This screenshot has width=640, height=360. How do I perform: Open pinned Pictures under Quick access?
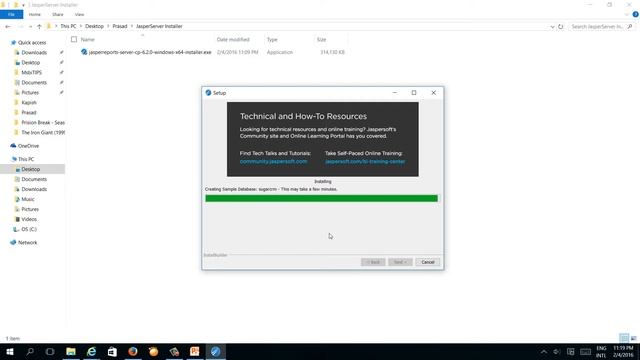click(30, 93)
